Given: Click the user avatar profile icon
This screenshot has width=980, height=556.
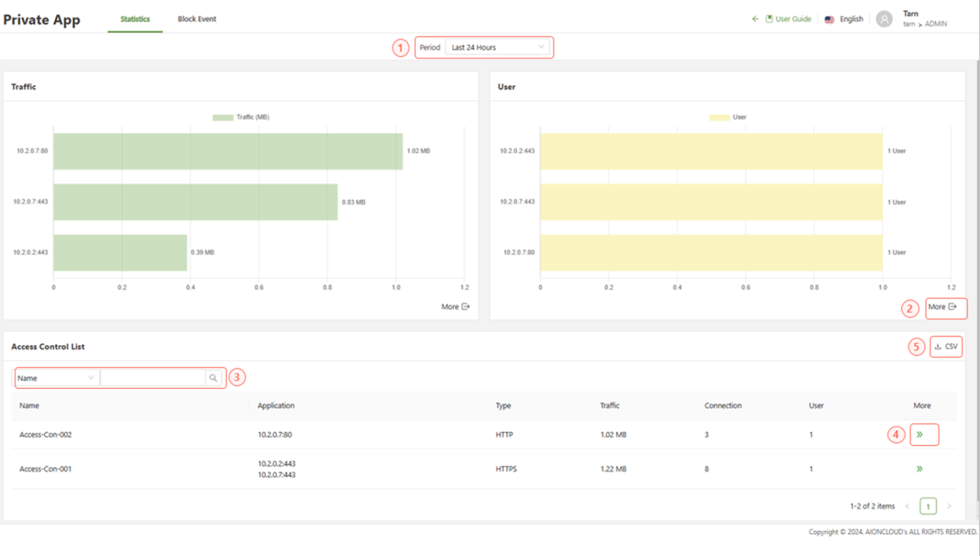Looking at the screenshot, I should (x=884, y=19).
